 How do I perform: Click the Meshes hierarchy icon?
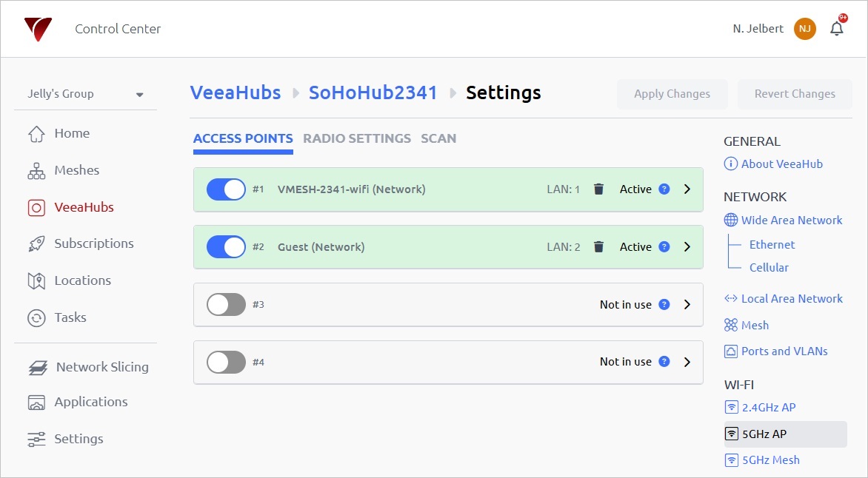(x=36, y=170)
